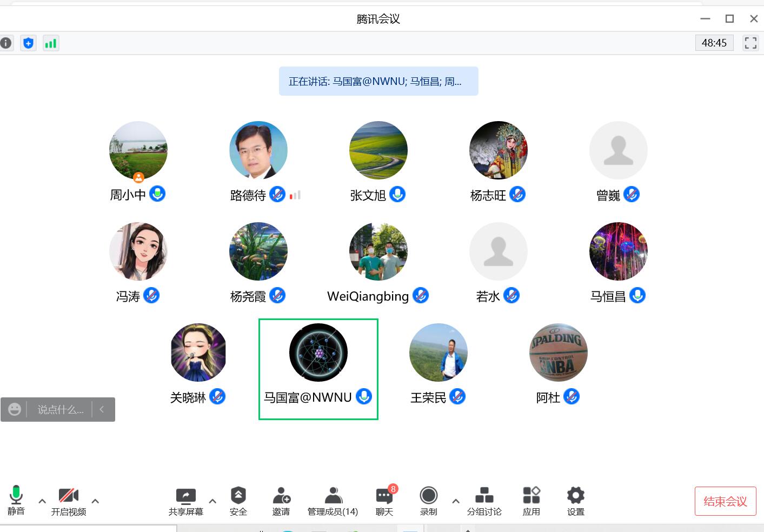Click End Meeting (结束会议) button
Screen dimensions: 764x532
(725, 501)
